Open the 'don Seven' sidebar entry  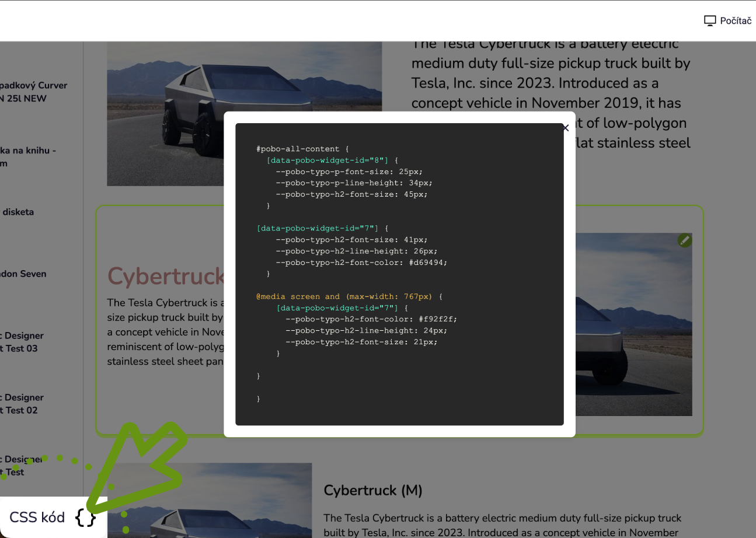(x=23, y=274)
